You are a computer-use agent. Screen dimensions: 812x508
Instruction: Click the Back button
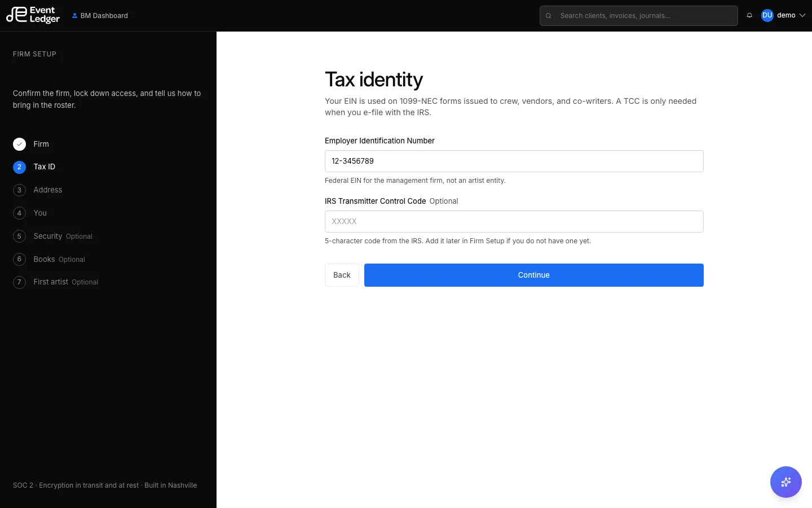click(342, 275)
